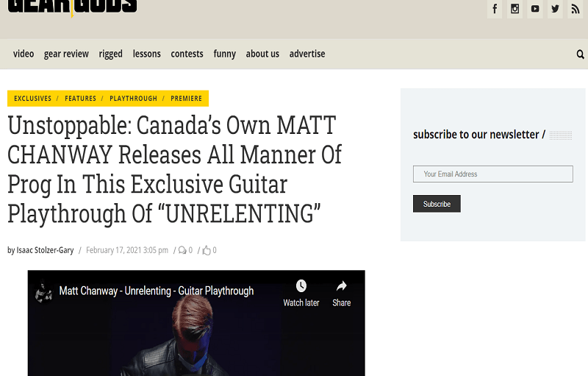Go to the lessons menu item

coord(146,54)
